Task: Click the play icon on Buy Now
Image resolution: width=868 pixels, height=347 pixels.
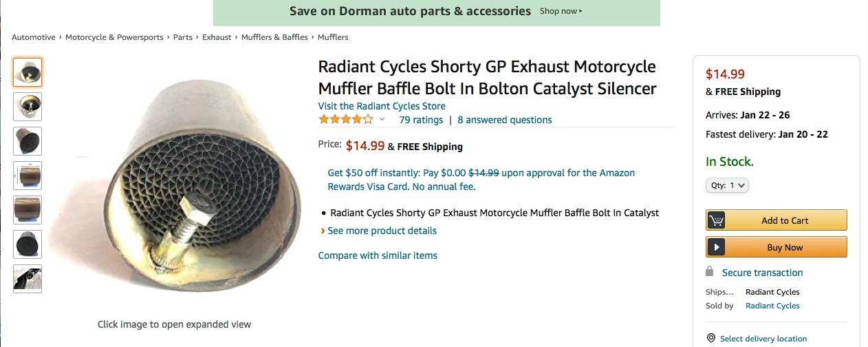Action: point(717,247)
